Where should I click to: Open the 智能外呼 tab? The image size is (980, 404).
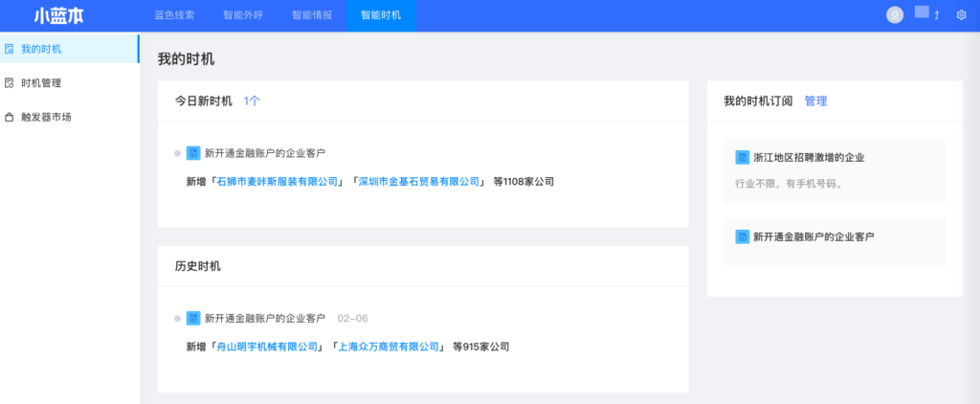point(242,15)
